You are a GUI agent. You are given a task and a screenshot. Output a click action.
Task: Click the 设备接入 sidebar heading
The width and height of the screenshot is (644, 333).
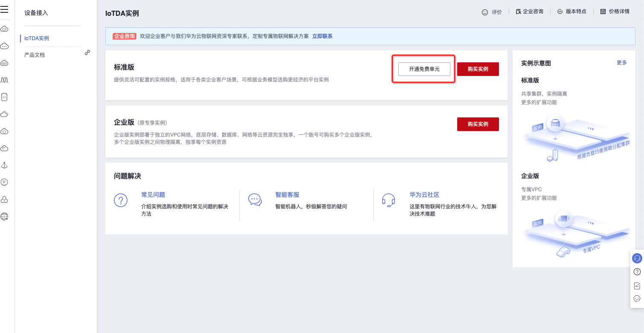coord(36,13)
